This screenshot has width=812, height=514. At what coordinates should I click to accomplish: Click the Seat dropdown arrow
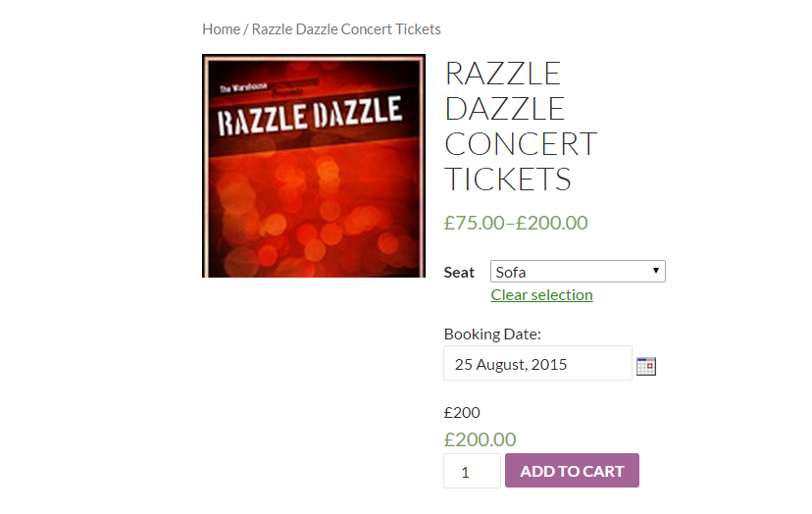tap(656, 271)
